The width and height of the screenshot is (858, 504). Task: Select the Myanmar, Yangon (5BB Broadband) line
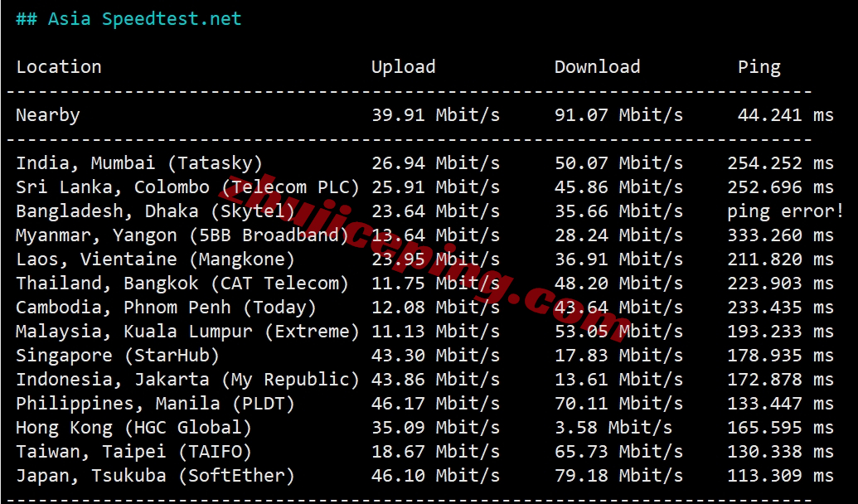[x=182, y=235]
